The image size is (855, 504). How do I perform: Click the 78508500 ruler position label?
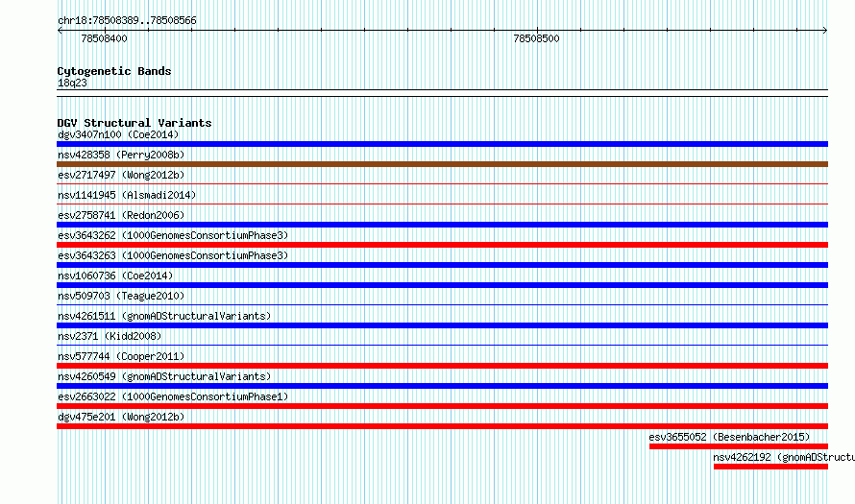(536, 38)
